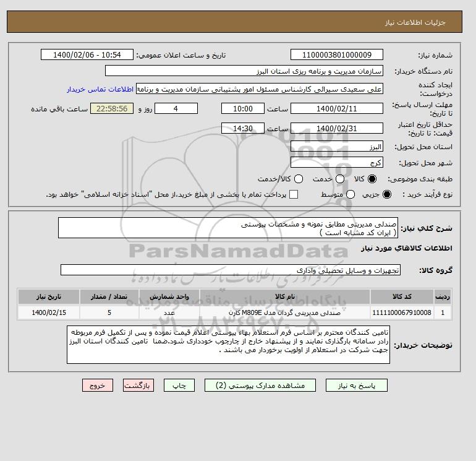Click the چاپ print button
476x461 pixels.
(x=179, y=386)
